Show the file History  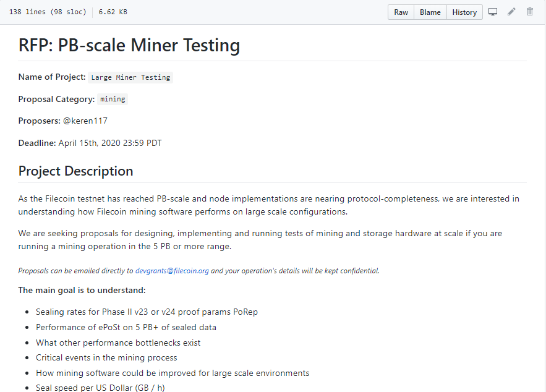(x=464, y=12)
